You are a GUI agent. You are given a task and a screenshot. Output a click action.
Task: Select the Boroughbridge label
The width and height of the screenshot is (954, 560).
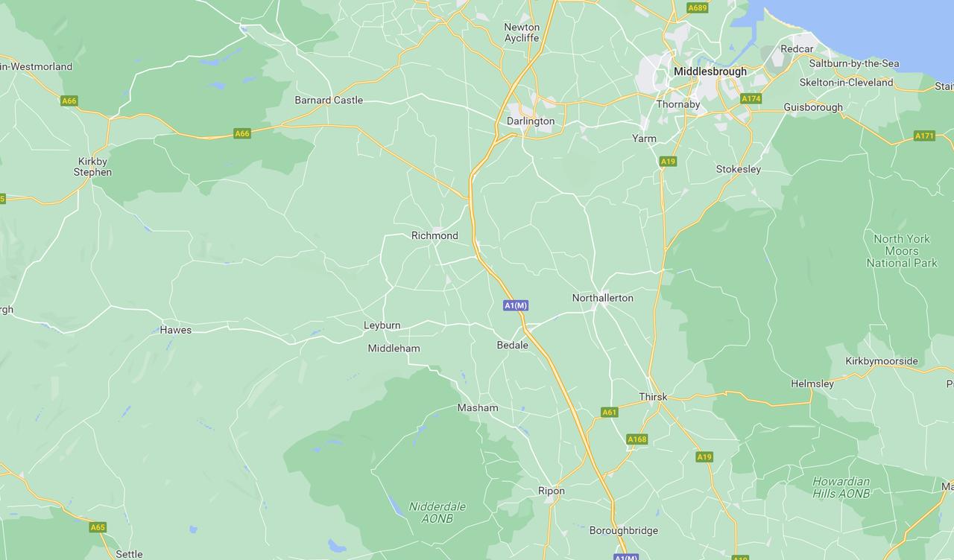click(x=624, y=531)
